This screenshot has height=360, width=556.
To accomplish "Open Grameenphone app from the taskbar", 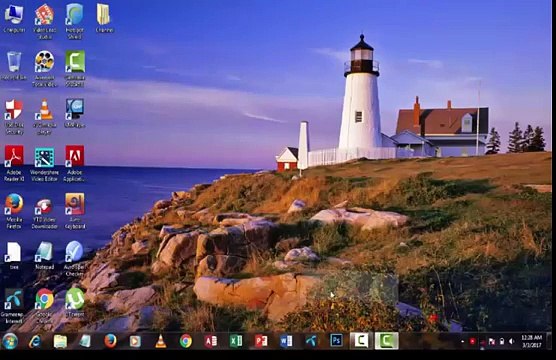I will point(311,341).
